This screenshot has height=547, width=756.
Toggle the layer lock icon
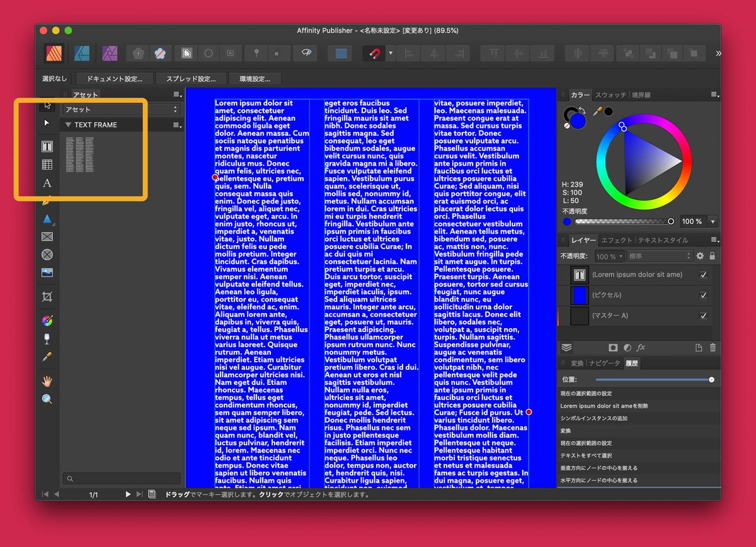click(712, 256)
